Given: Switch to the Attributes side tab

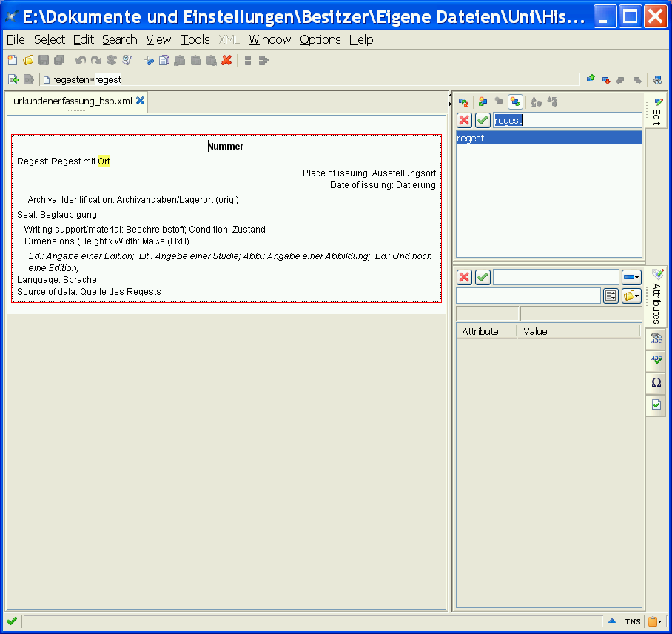Looking at the screenshot, I should (656, 296).
